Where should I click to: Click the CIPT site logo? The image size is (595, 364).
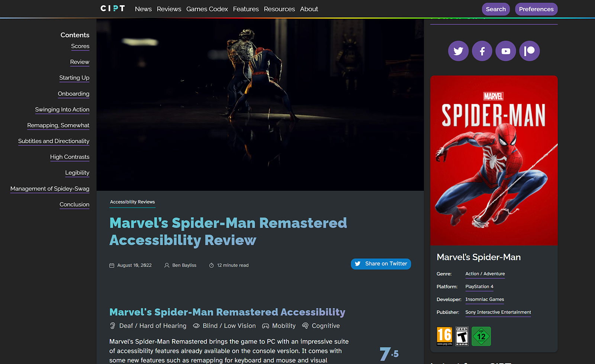tap(113, 9)
